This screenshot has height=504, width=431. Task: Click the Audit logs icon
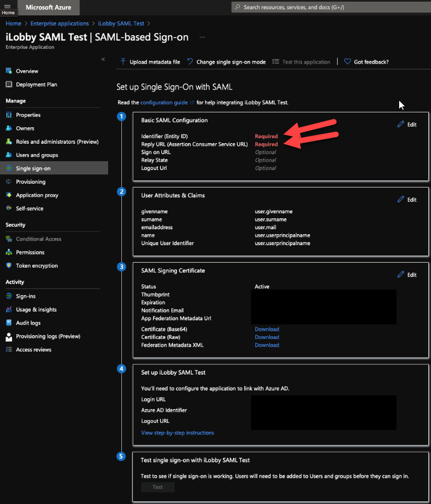coord(9,322)
